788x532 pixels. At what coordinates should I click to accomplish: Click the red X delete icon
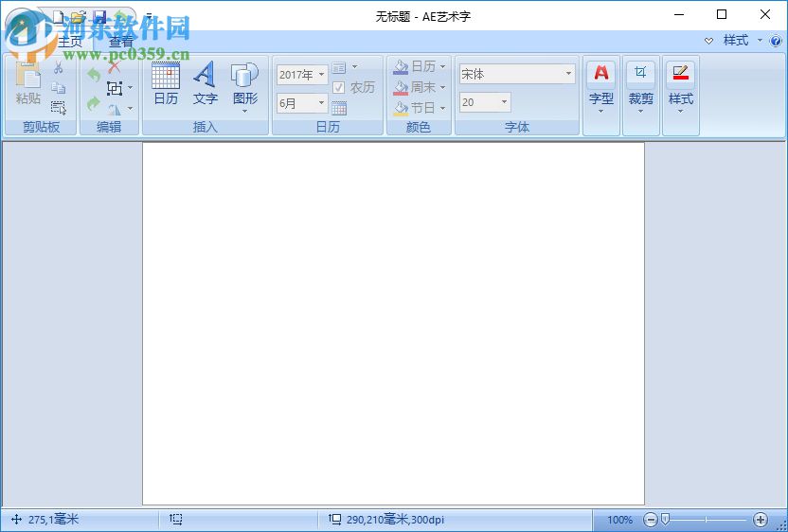point(115,67)
